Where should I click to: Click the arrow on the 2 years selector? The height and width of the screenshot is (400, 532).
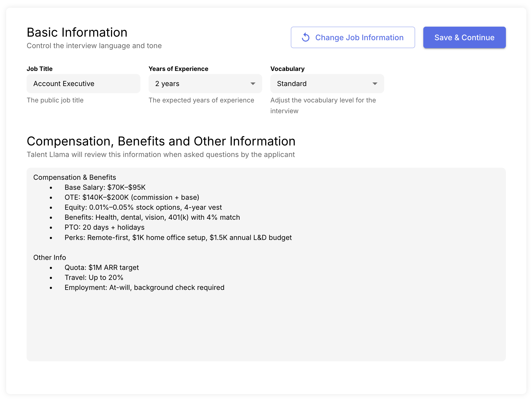point(253,84)
